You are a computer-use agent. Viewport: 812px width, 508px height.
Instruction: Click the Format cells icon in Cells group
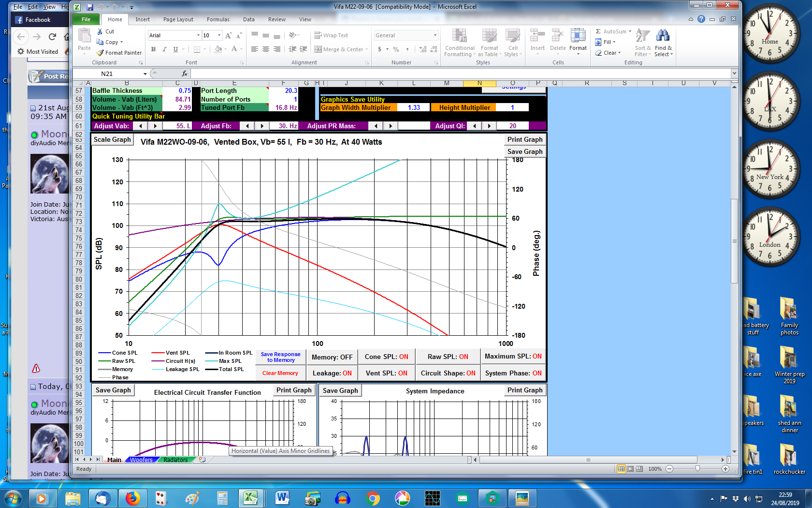[578, 36]
